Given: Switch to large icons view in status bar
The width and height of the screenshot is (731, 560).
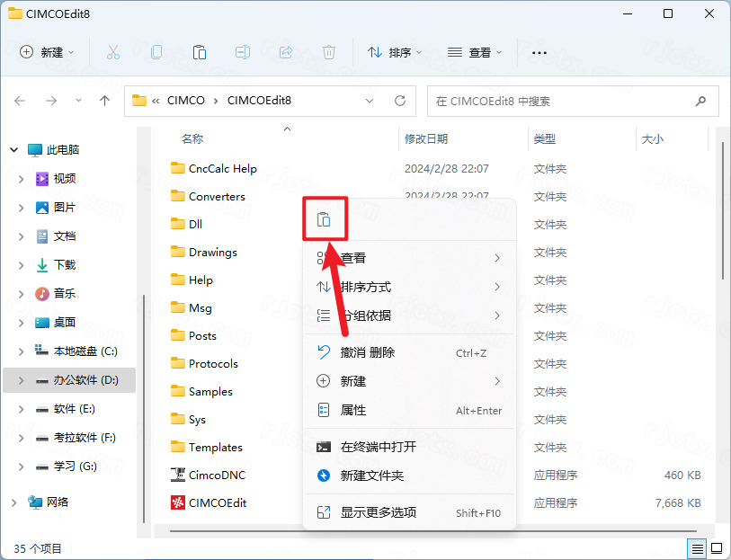Looking at the screenshot, I should 716,549.
